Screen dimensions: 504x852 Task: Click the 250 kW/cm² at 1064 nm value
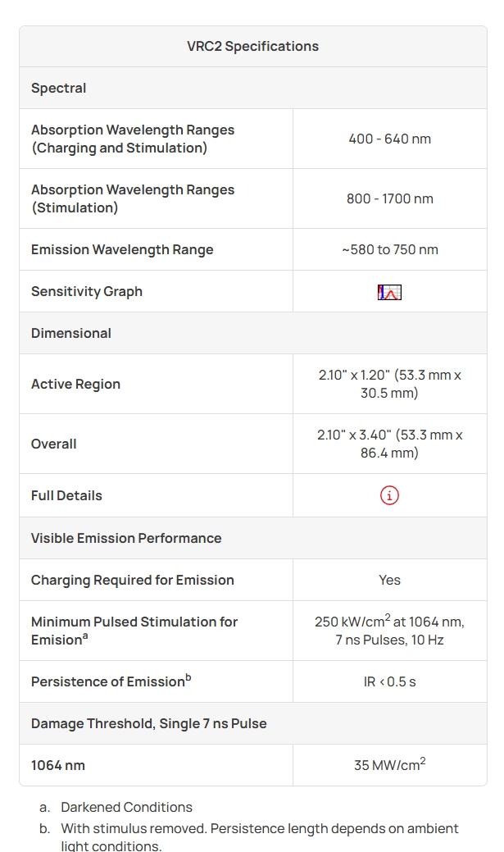tap(389, 631)
